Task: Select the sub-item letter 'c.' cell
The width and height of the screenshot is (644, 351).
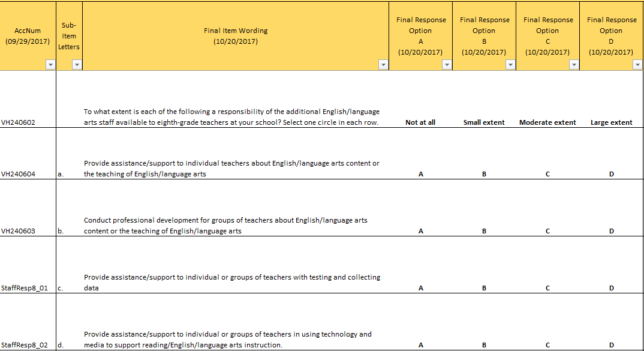Action: pos(69,265)
